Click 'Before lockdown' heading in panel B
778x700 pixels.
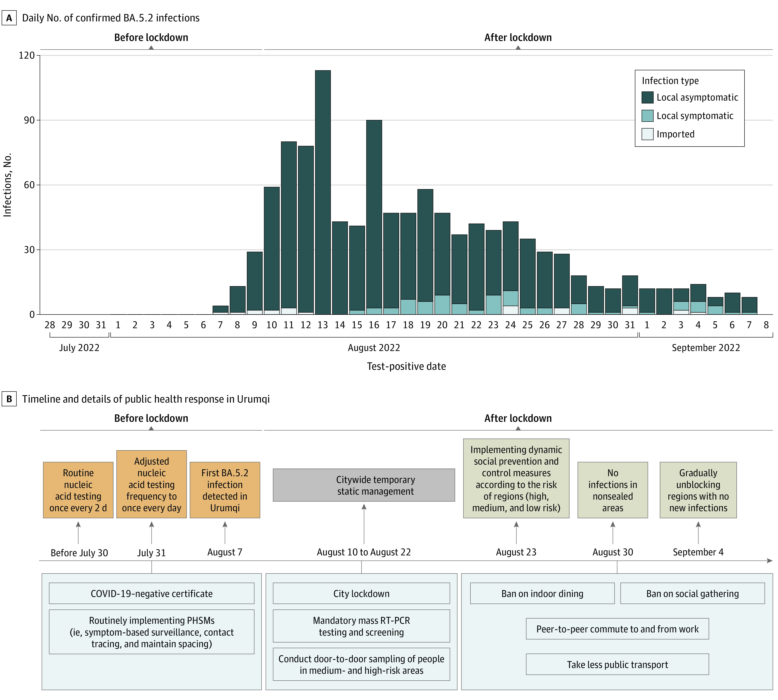click(151, 418)
